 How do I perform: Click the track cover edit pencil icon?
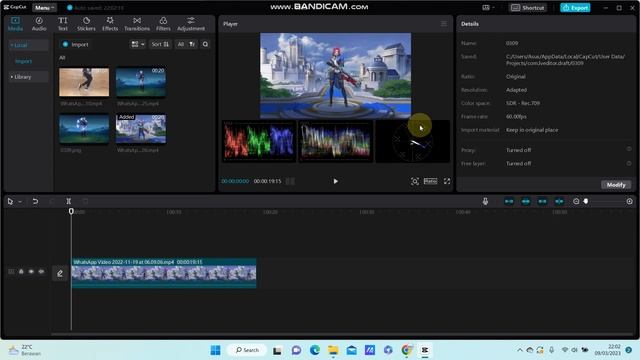[60, 273]
